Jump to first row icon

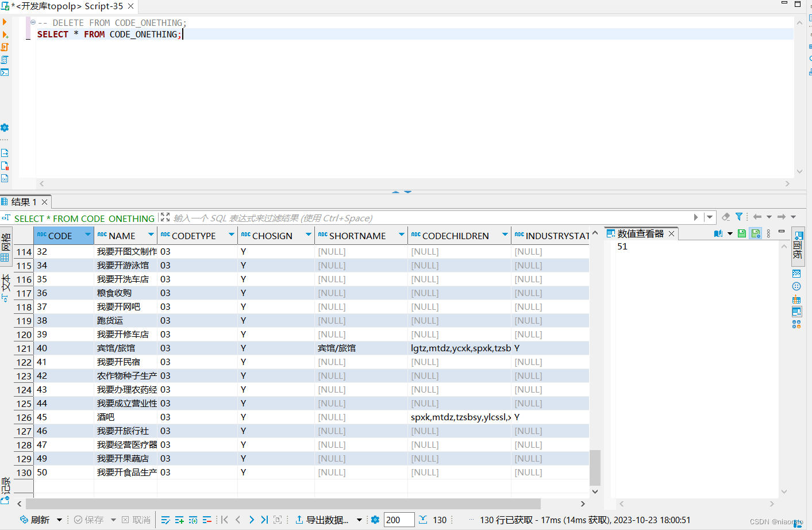pos(225,520)
